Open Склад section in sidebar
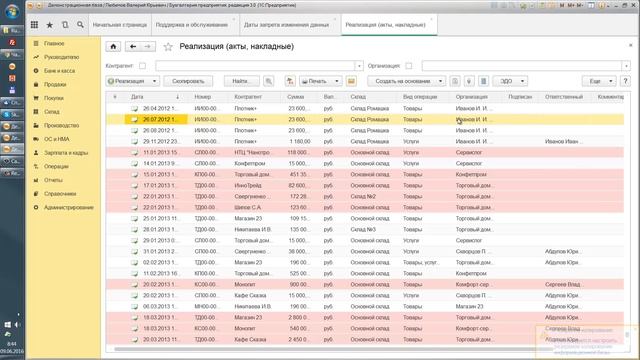The image size is (640, 360). [x=51, y=112]
